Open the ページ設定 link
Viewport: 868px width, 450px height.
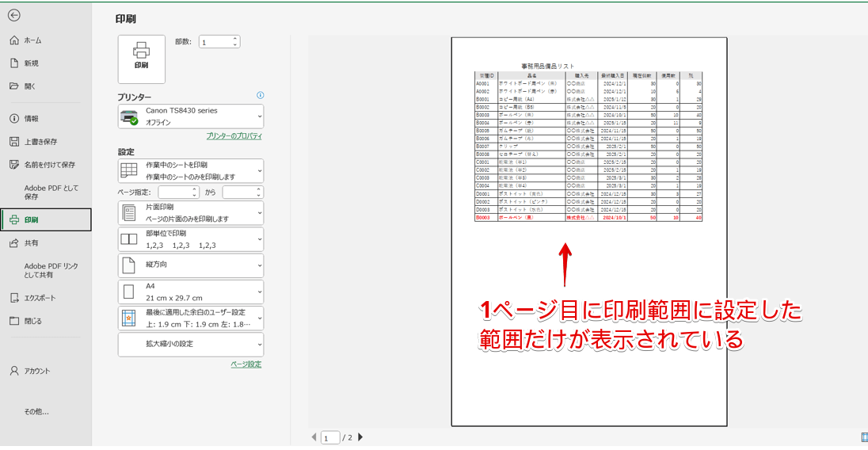(246, 364)
